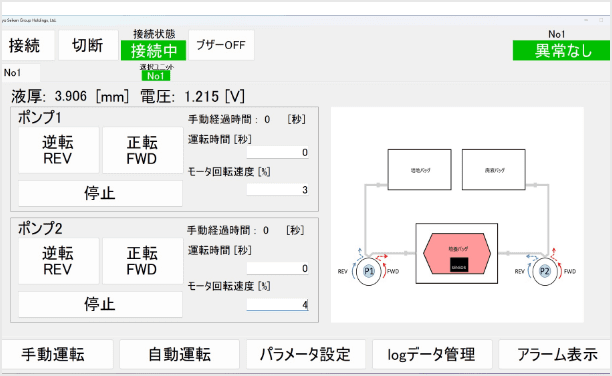Click the right upper bag box in diagram
Viewport: 612px width, 376px height.
click(x=494, y=169)
